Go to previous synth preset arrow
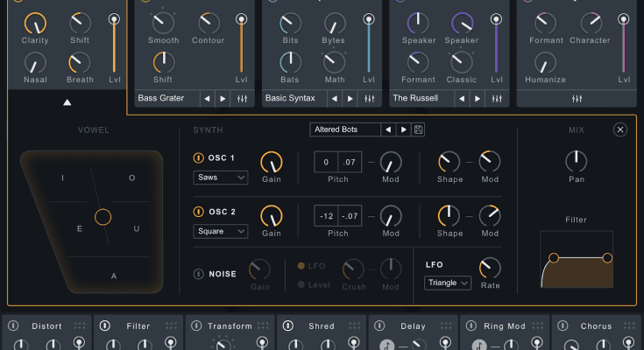This screenshot has width=644, height=350. point(387,129)
